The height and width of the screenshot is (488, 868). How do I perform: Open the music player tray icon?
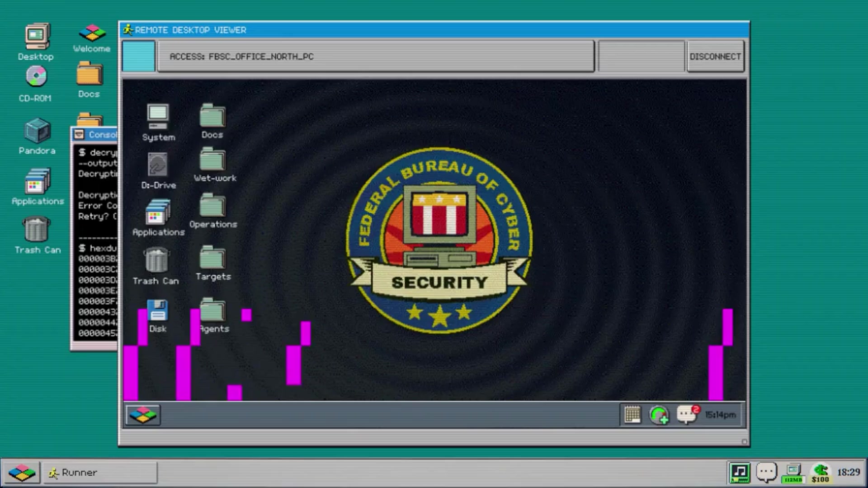(x=739, y=473)
